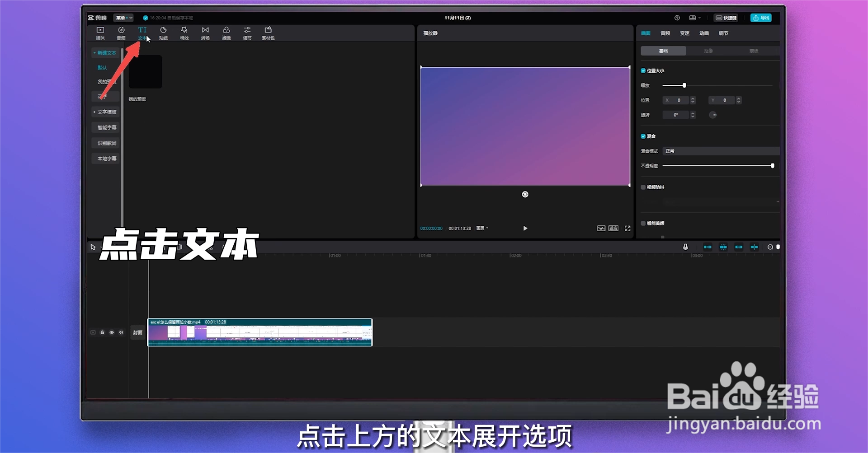Select the excel video clip on timeline

(x=260, y=332)
